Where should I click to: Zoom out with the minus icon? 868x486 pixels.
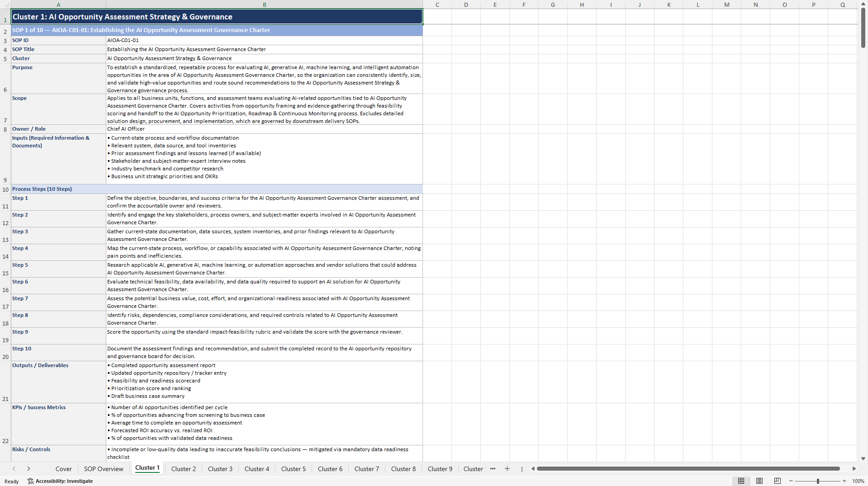pos(791,481)
